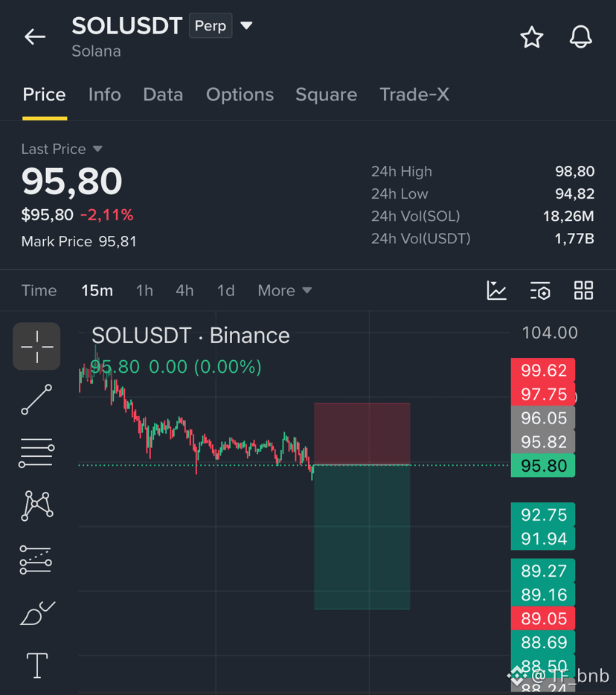616x695 pixels.
Task: Add SOLUSDT to favorites with star icon
Action: coord(531,36)
